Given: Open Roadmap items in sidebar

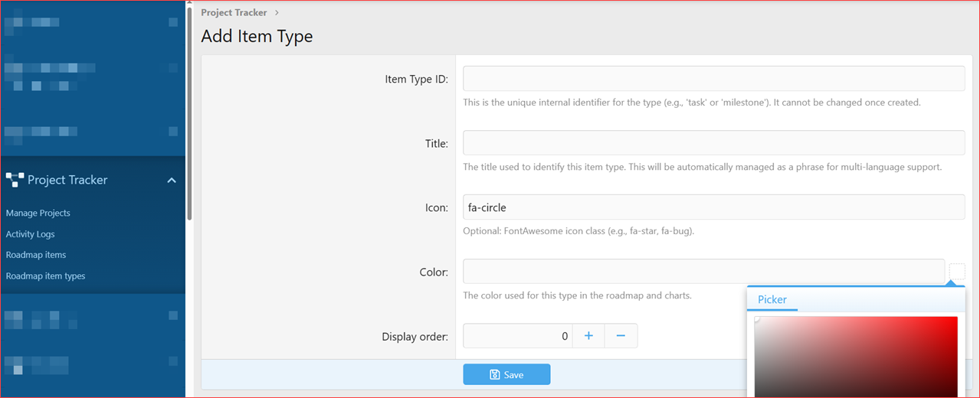Looking at the screenshot, I should tap(36, 255).
